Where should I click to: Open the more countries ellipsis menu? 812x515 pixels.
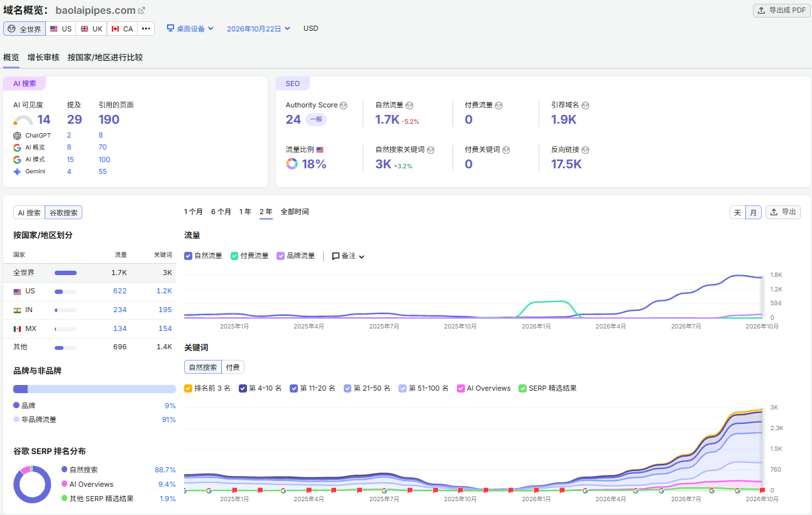[x=146, y=29]
